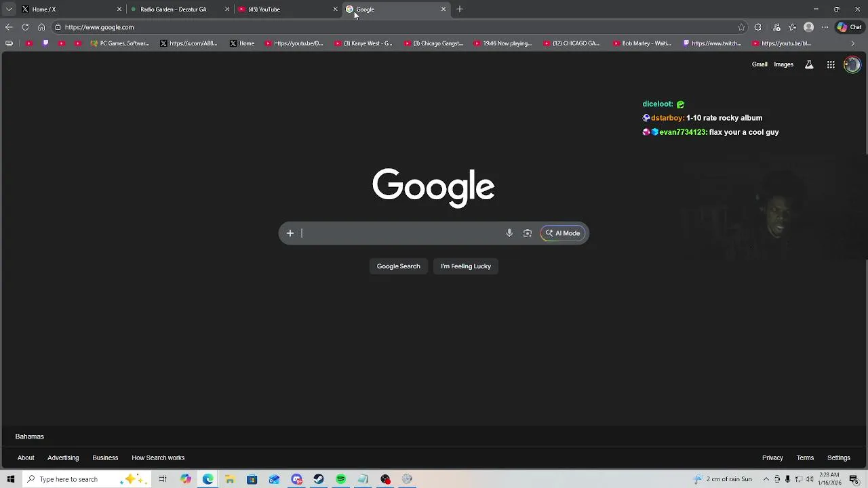Open Windows Start menu

coord(11,479)
